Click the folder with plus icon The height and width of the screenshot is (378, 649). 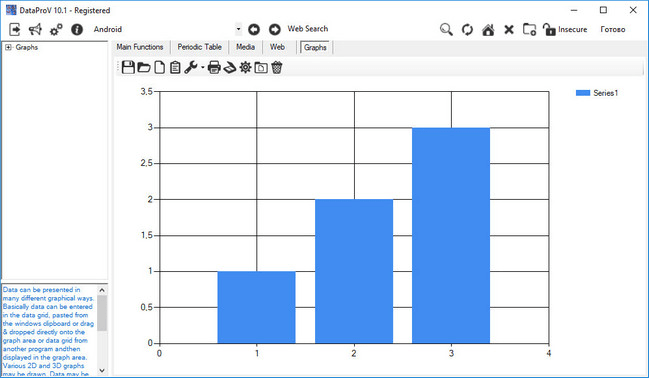coord(529,29)
